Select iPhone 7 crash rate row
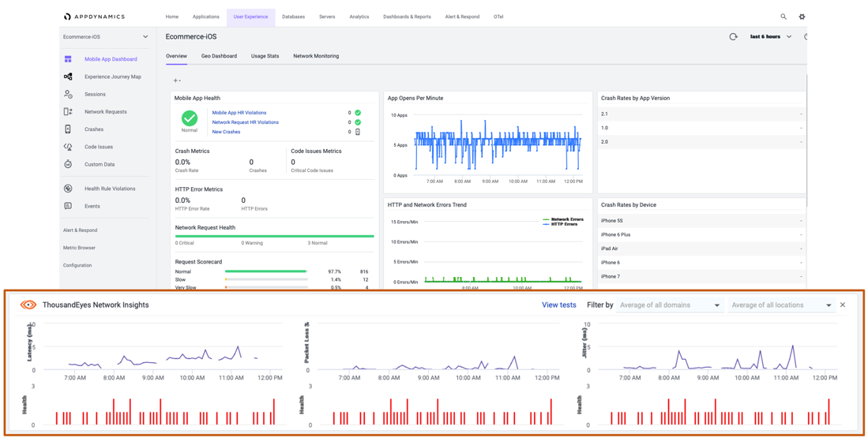Viewport: 868px width, 445px height. click(702, 276)
